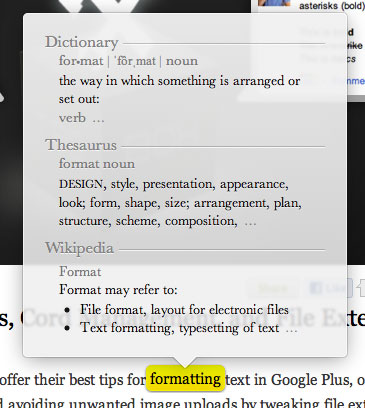Click the Text formatting bullet entry

[180, 328]
